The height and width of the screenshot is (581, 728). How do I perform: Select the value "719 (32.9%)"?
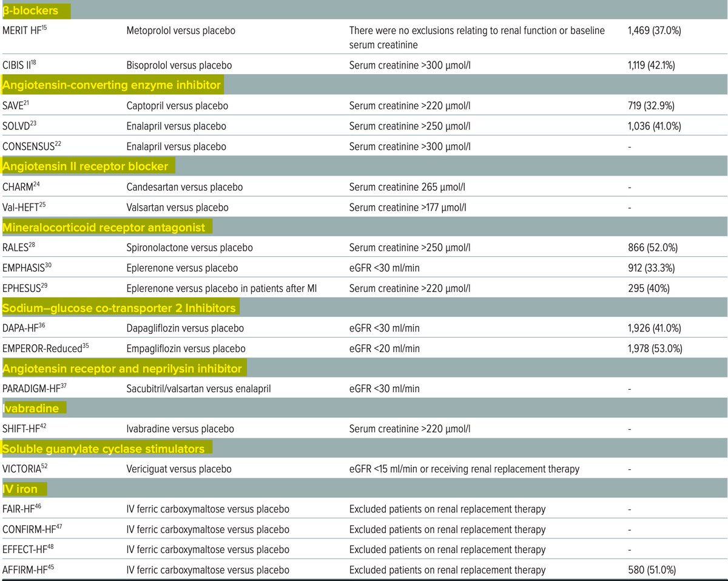tap(651, 106)
